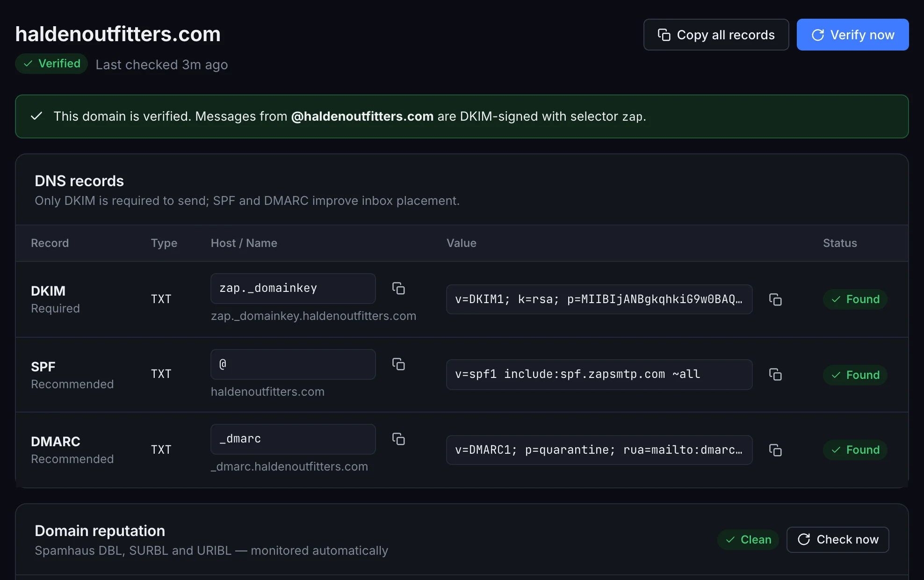Select the _dmarc host field

293,439
